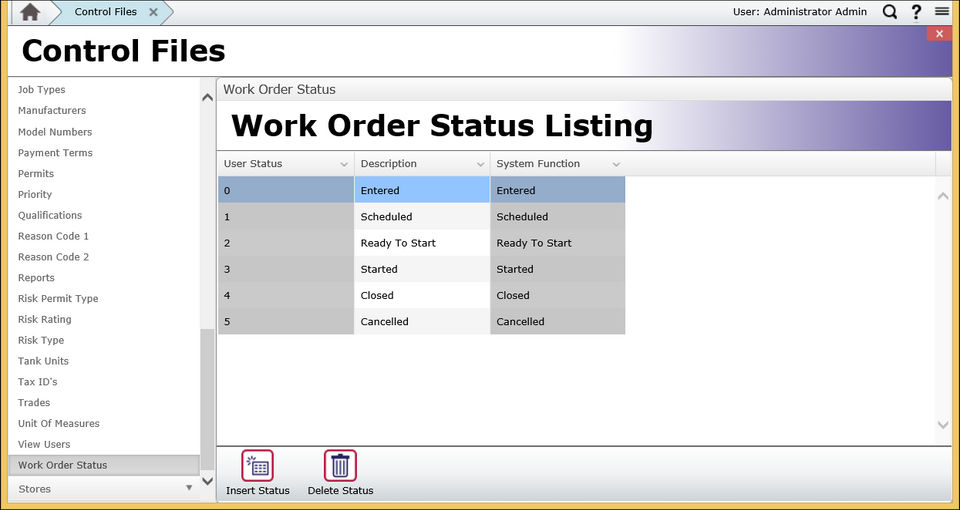The height and width of the screenshot is (510, 960).
Task: Click System Function cell 'Entered'
Action: click(558, 190)
